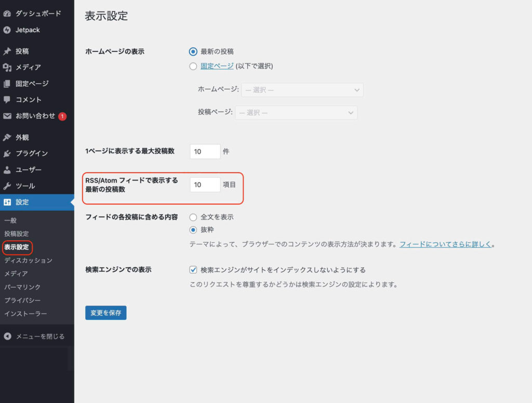This screenshot has width=532, height=403.
Task: Click the コメント speech bubble icon
Action: tap(7, 100)
